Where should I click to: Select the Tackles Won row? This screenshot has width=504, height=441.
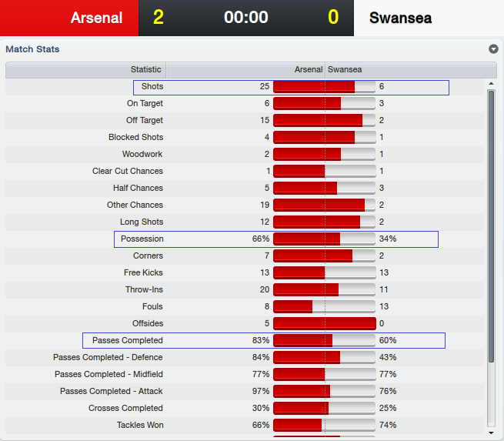tap(245, 425)
